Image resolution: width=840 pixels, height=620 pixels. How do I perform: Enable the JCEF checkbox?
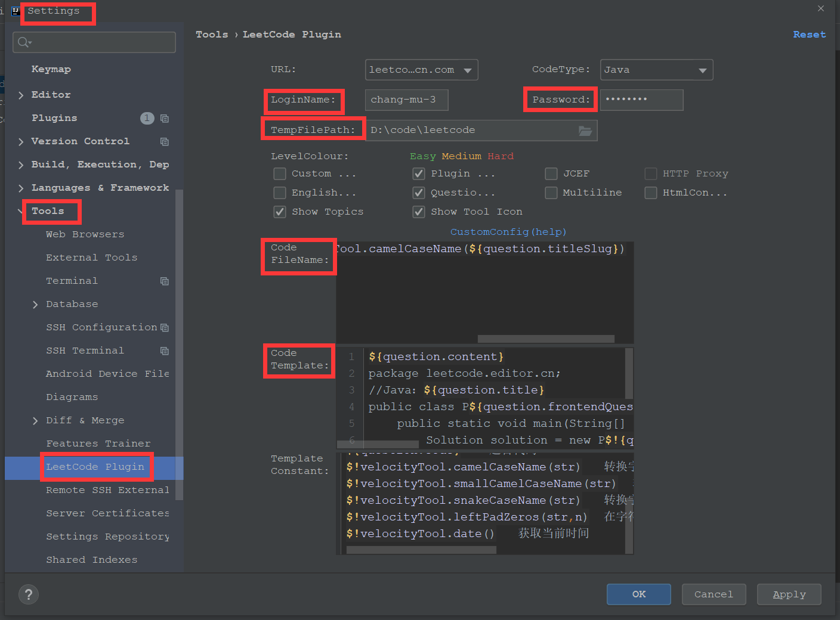pos(551,173)
